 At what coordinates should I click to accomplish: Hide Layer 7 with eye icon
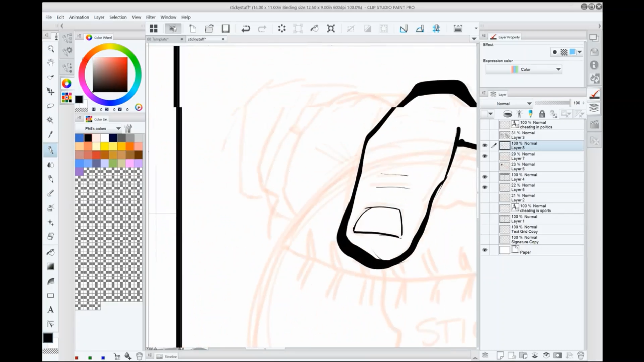click(x=485, y=156)
